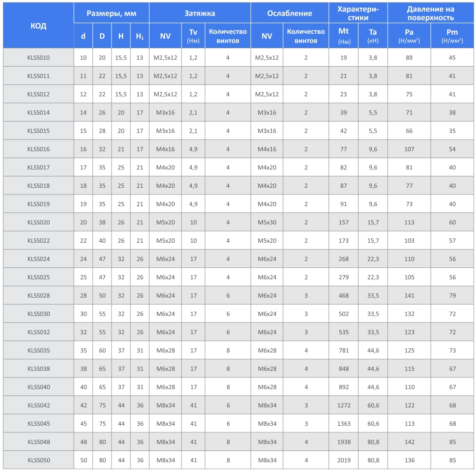This screenshot has width=476, height=472.
Task: Select the KLSS050 code cell
Action: click(x=39, y=460)
